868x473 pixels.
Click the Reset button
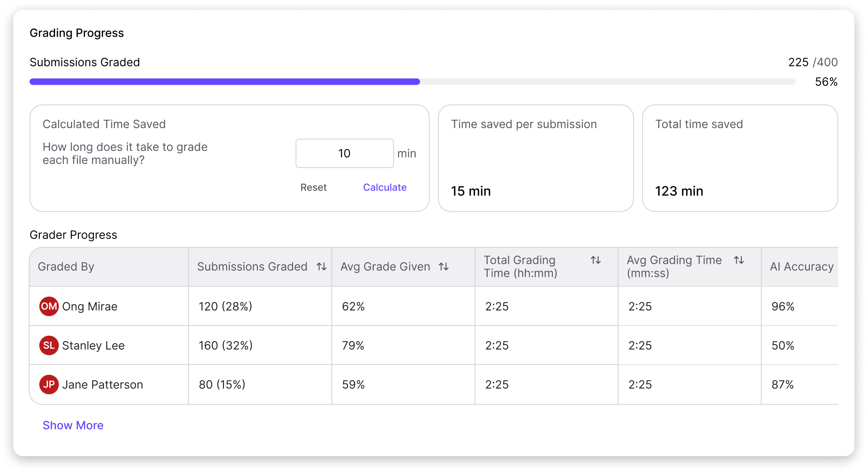313,187
